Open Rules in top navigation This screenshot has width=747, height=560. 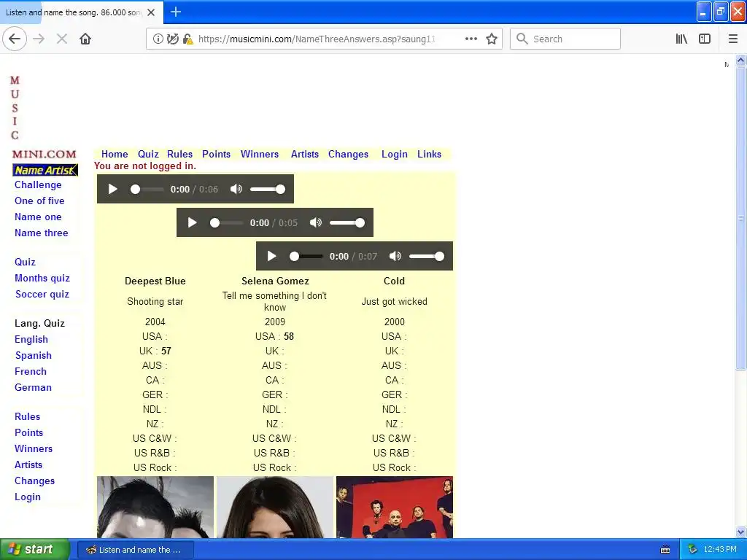179,154
